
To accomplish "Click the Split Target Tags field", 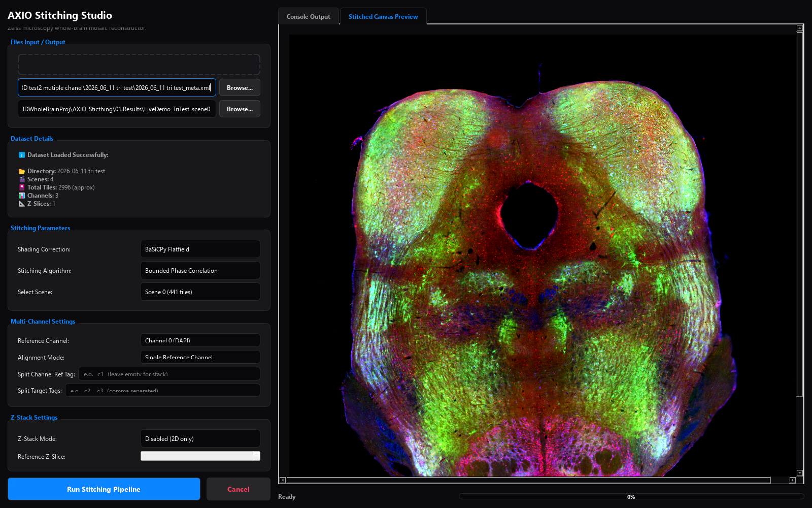I will tap(162, 390).
